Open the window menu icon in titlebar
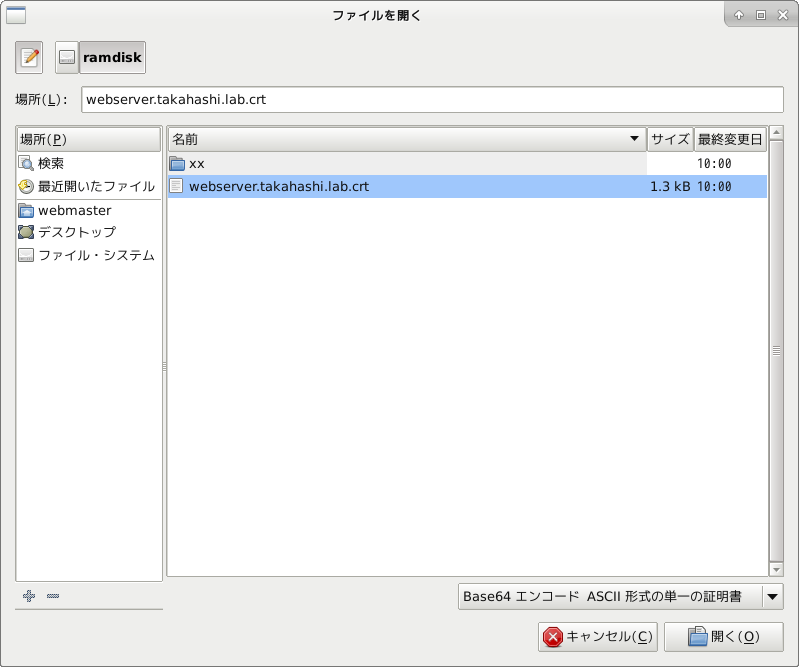The height and width of the screenshot is (667, 799). pos(16,15)
